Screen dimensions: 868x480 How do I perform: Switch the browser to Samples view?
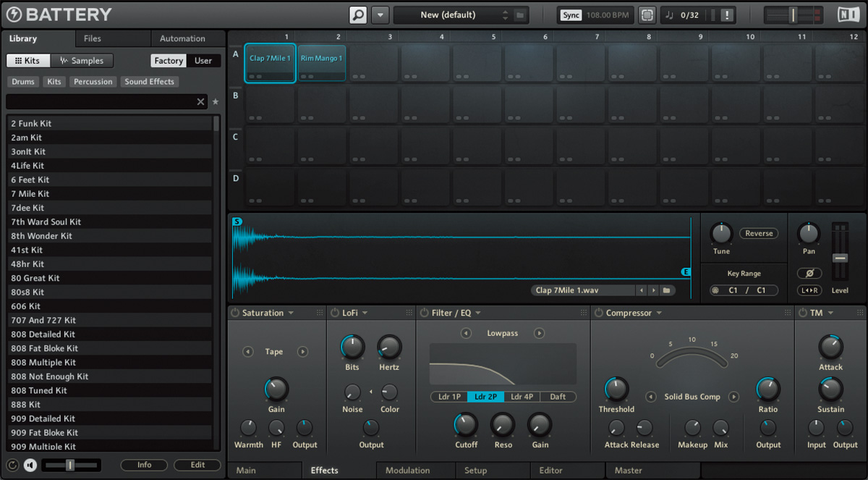coord(82,61)
